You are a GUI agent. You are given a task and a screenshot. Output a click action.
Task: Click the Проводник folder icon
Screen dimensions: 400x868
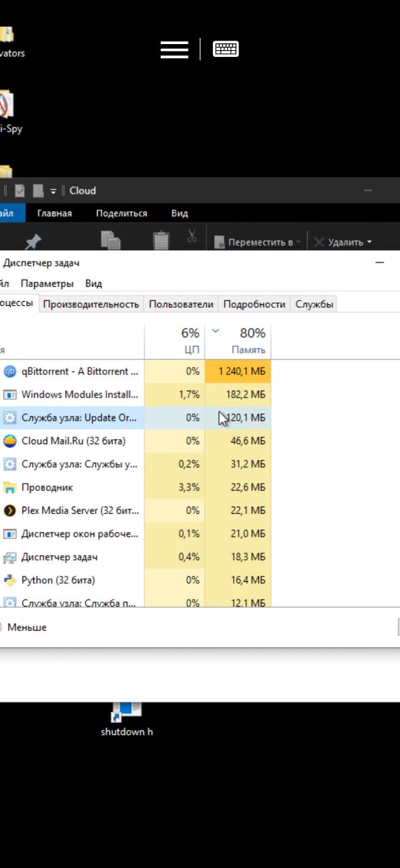(10, 487)
